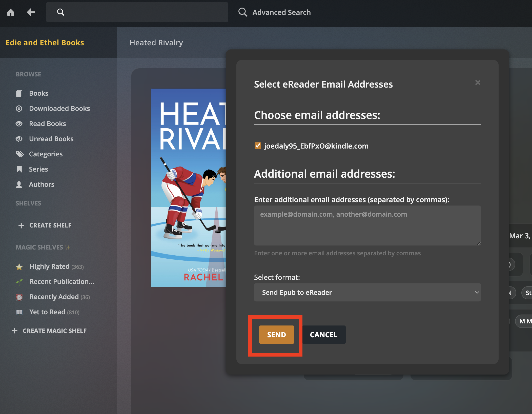
Task: Click the joedaly95_EbfPxO@kindle.com address label
Action: pos(316,146)
